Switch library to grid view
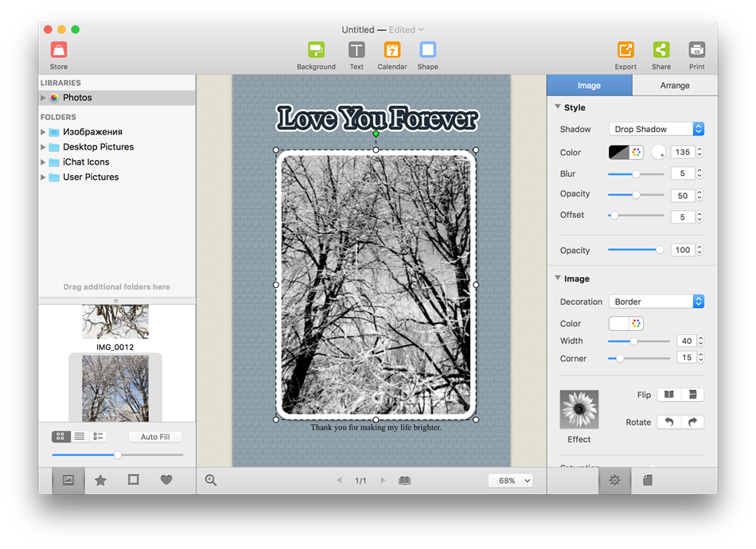Viewport: 756px width, 549px height. coord(60,436)
